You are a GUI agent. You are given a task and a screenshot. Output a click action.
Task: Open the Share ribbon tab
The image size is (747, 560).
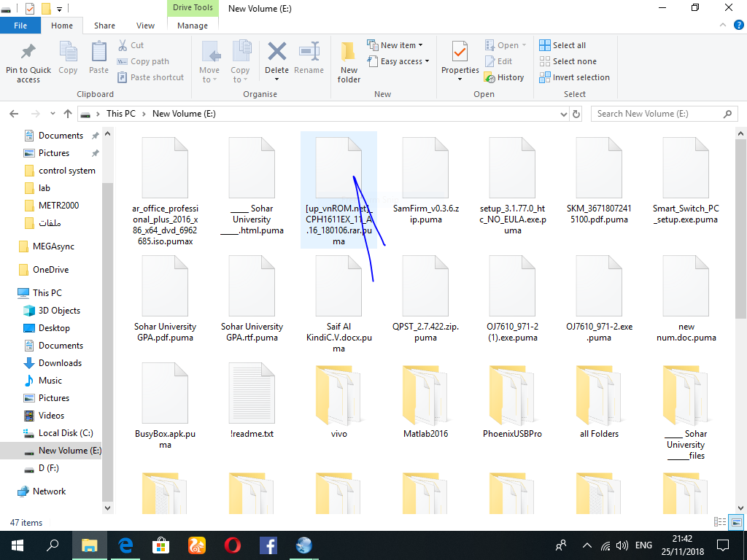104,25
